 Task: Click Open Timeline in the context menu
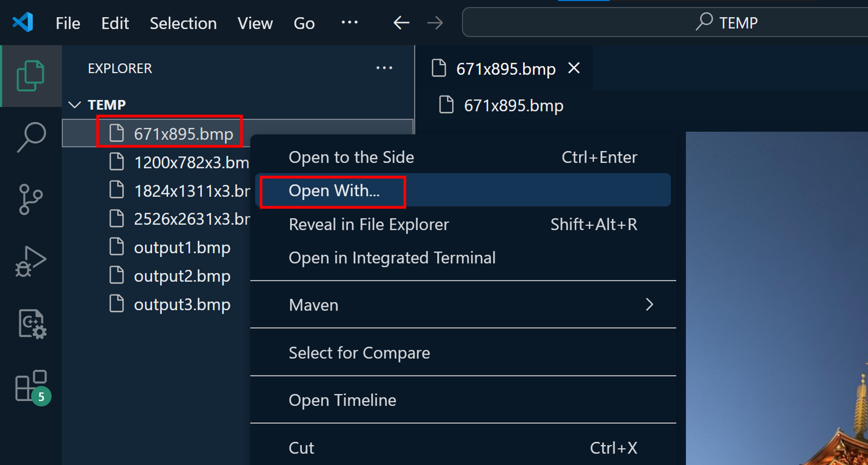342,400
